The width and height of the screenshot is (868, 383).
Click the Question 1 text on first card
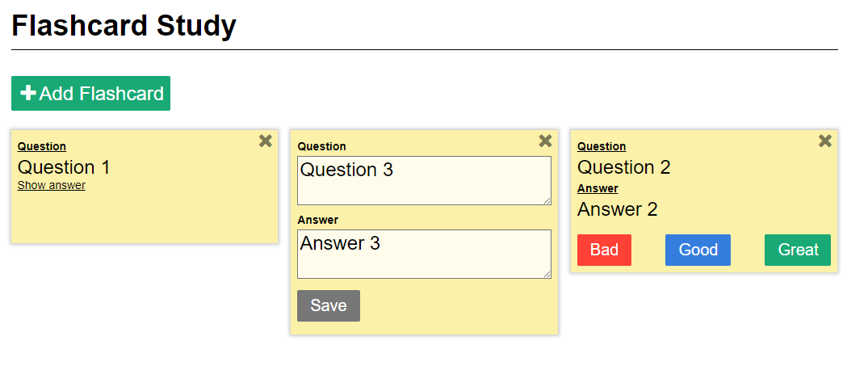tap(64, 167)
